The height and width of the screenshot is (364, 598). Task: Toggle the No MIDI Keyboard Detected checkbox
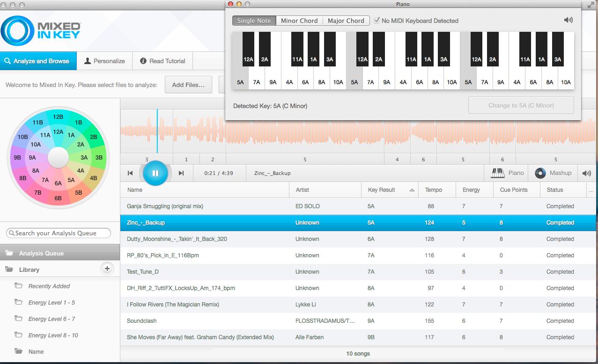(377, 21)
